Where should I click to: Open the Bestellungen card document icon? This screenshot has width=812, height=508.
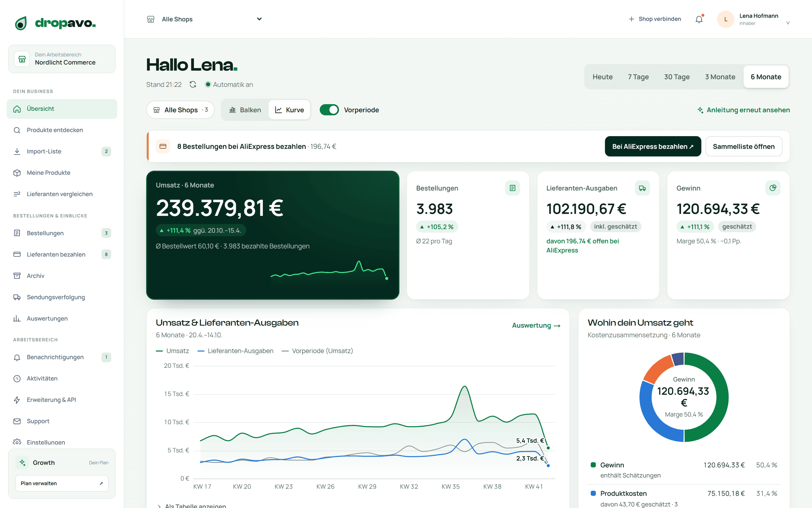pos(512,188)
